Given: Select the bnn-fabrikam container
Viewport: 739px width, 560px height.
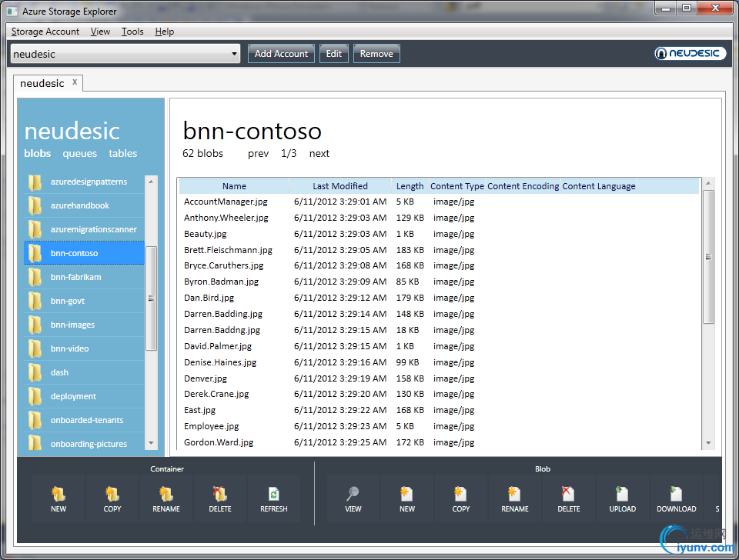Looking at the screenshot, I should (75, 277).
